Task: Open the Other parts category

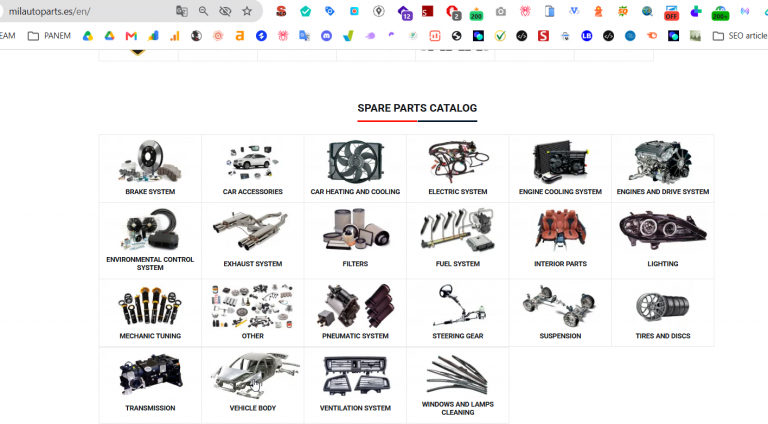Action: point(253,313)
